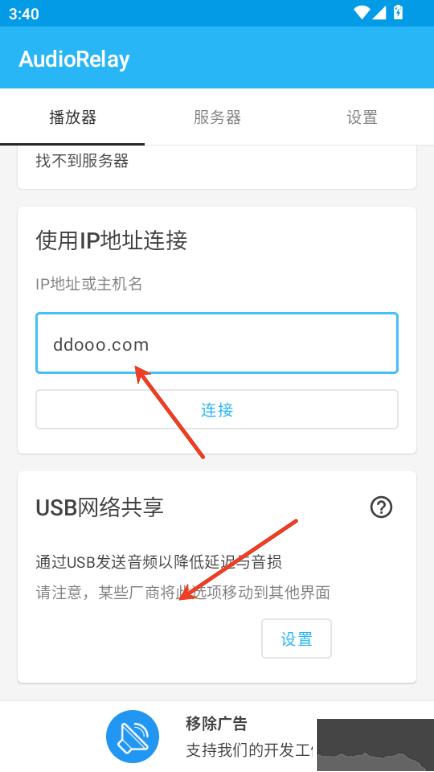Tap the 移除广告 banner title

point(216,724)
